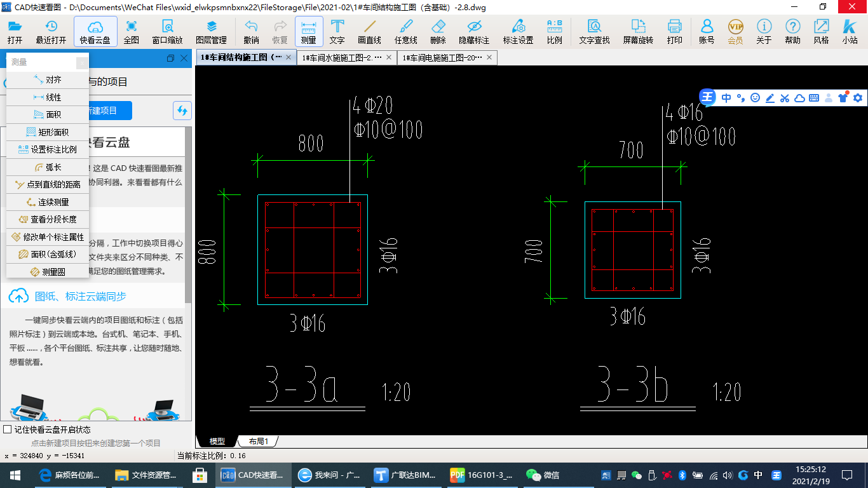Image resolution: width=868 pixels, height=488 pixels.
Task: Click the IME scissors screenshot icon
Action: tap(784, 98)
